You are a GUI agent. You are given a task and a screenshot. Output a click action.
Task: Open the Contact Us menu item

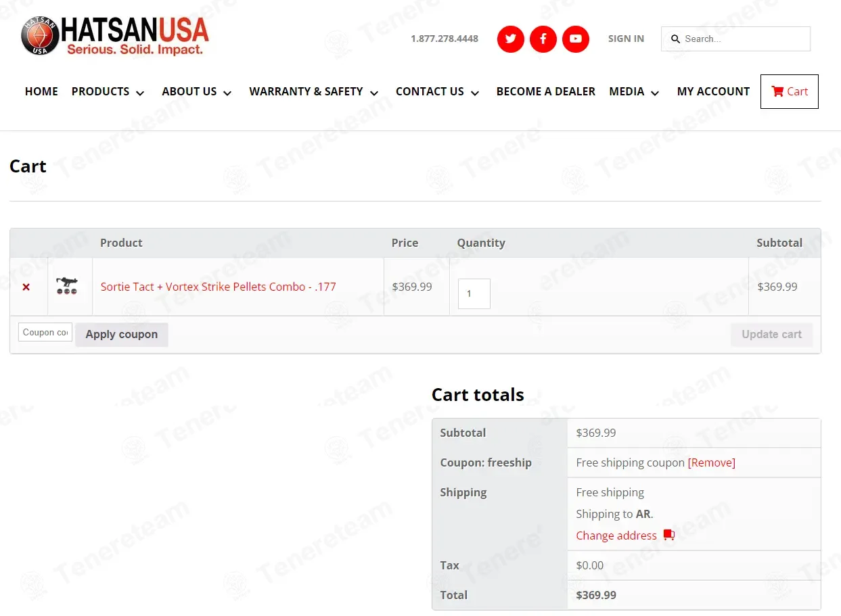430,91
